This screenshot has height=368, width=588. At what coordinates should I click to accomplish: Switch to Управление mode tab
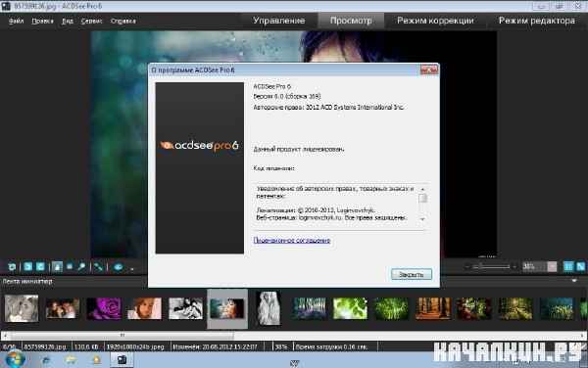click(x=278, y=21)
